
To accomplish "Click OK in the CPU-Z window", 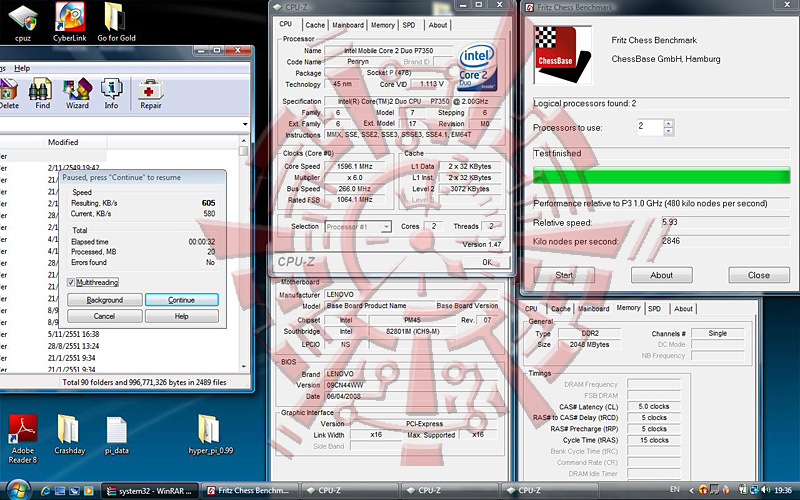I will click(x=487, y=262).
